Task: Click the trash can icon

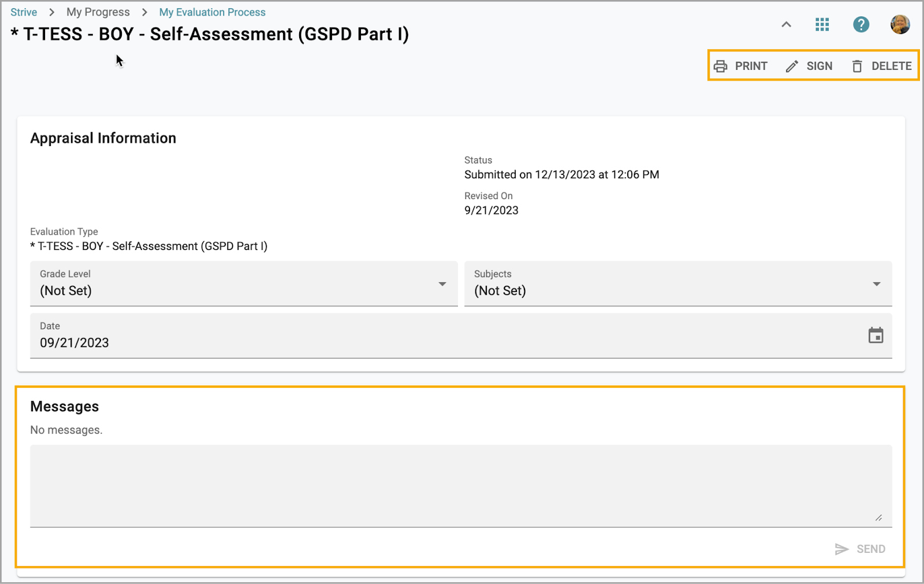Action: 857,66
